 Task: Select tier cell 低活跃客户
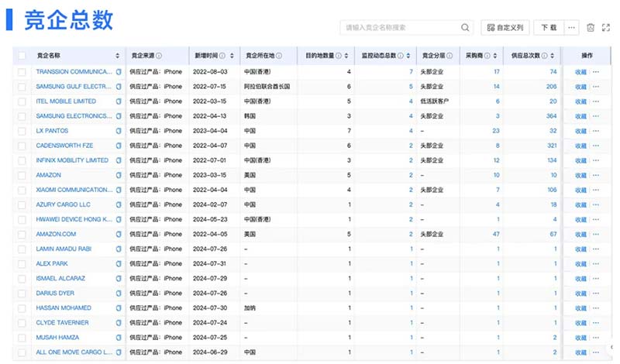click(x=434, y=101)
